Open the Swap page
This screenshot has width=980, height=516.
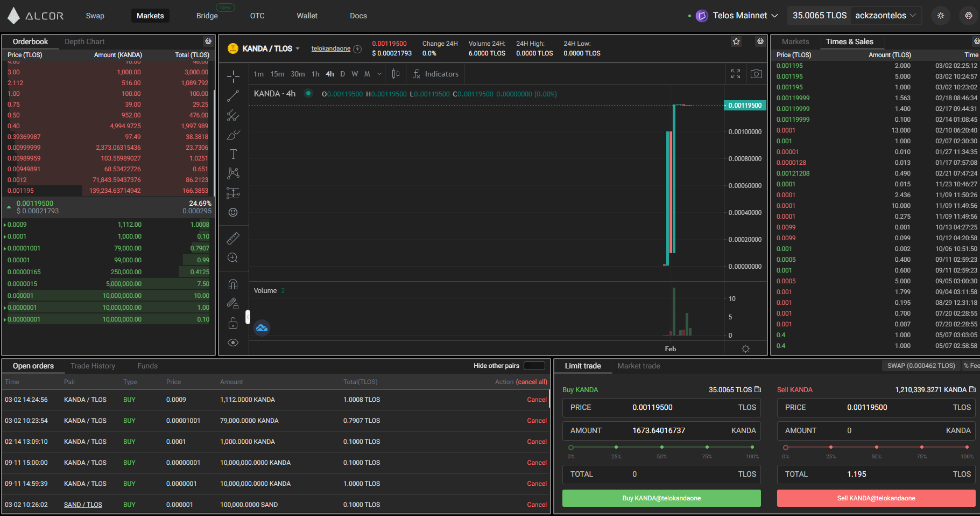tap(95, 16)
